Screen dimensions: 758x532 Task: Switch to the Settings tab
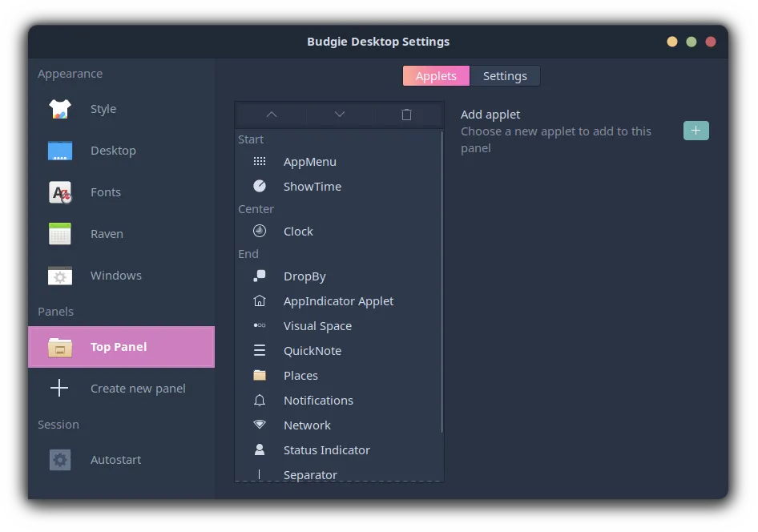pyautogui.click(x=505, y=76)
